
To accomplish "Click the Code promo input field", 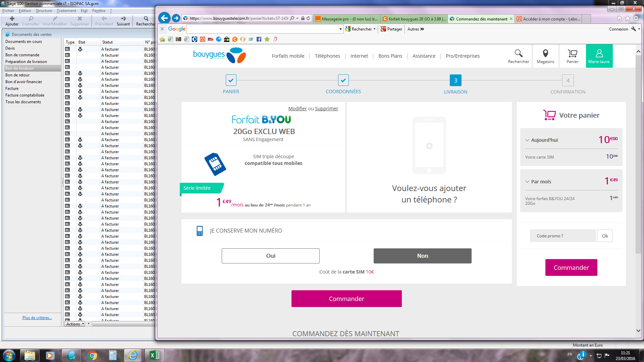I will 562,236.
